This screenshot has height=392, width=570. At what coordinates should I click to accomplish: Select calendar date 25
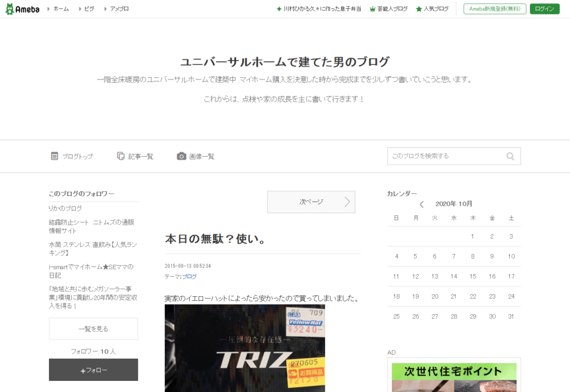coord(396,316)
